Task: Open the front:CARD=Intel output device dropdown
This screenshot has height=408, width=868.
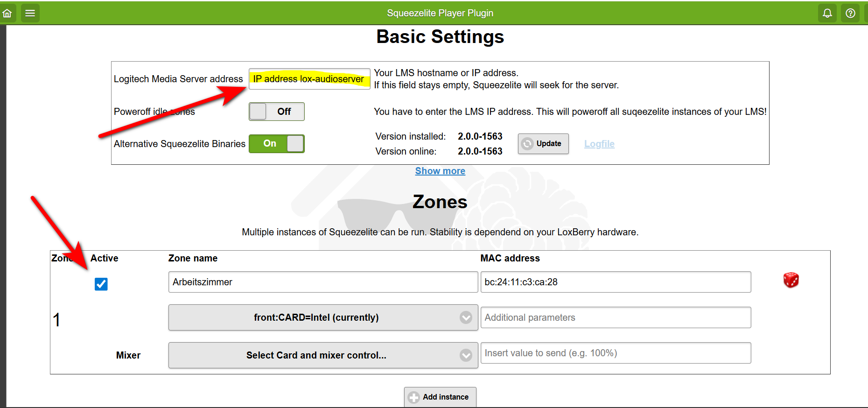Action: coord(323,317)
